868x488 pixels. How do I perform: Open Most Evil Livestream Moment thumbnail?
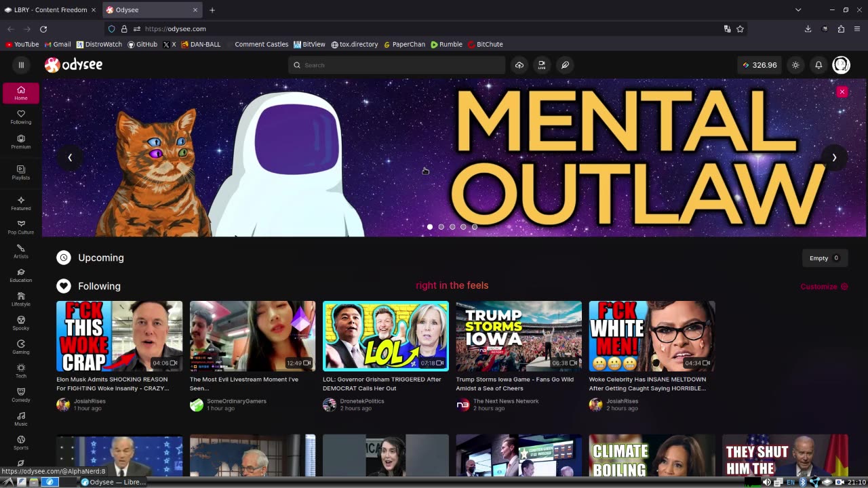click(252, 336)
